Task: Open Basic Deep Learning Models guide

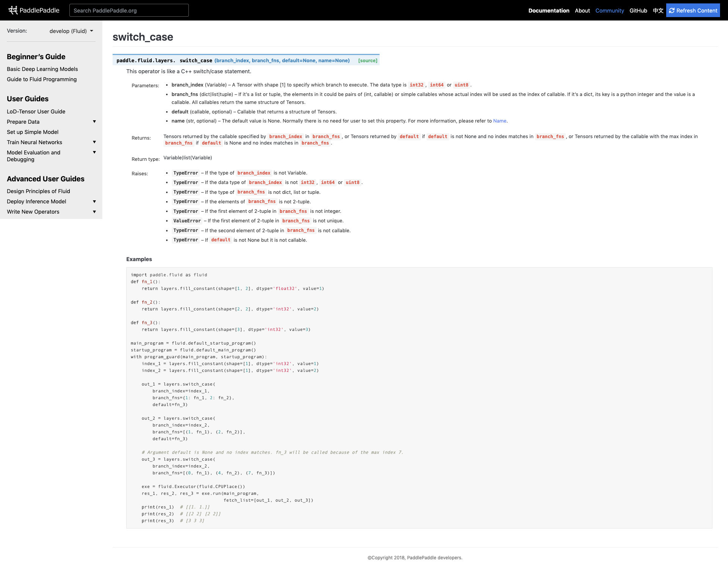Action: pos(42,69)
